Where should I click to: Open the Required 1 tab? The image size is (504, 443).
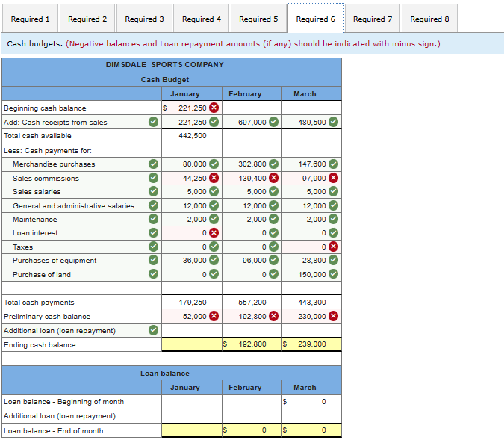(30, 19)
